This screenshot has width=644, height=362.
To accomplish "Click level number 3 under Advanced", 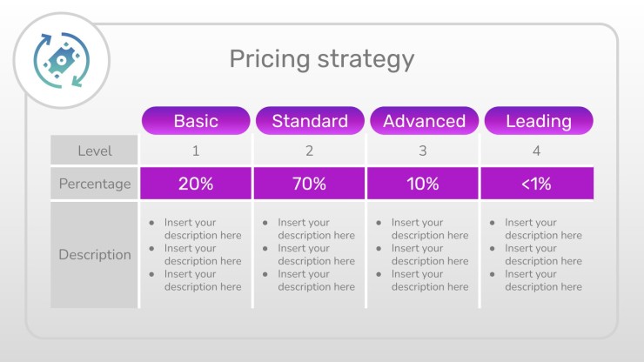I will 423,151.
